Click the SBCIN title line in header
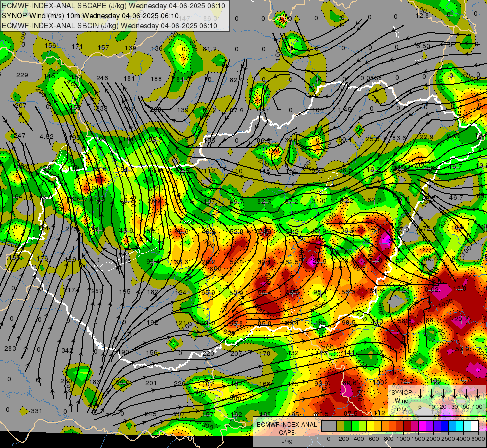Viewport: 487px width, 448px height. 109,26
